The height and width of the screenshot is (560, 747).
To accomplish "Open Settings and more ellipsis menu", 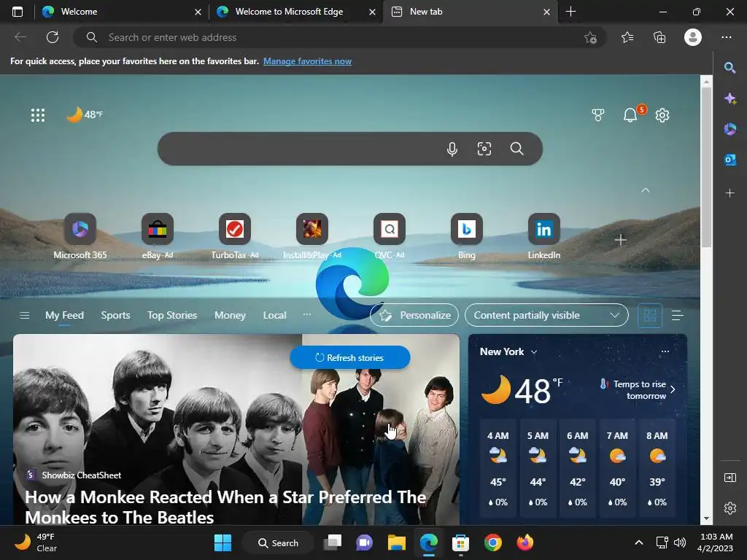I will pos(726,37).
